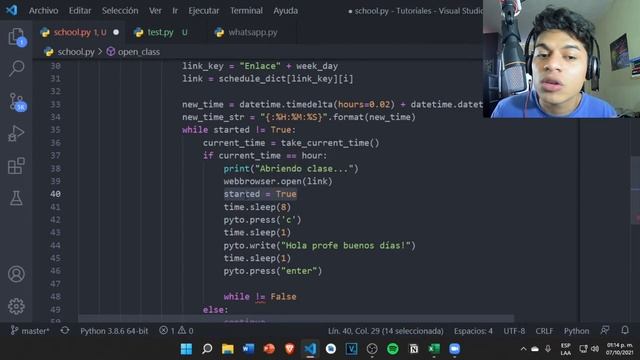Viewport: 640px width, 360px height.
Task: Click the ESP LAA keyboard language indicator
Action: (565, 349)
